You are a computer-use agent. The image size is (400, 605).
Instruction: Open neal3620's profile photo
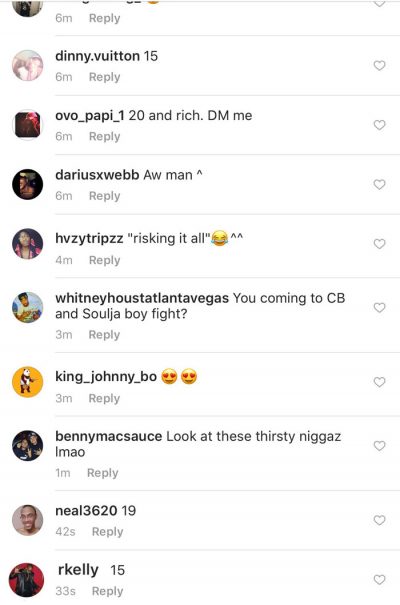click(27, 520)
